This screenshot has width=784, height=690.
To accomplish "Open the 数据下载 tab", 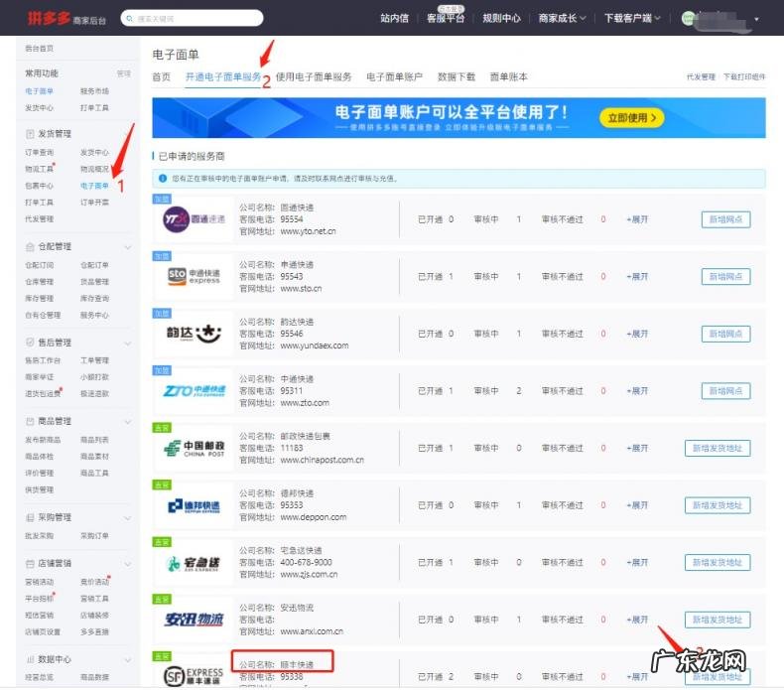I will click(456, 76).
